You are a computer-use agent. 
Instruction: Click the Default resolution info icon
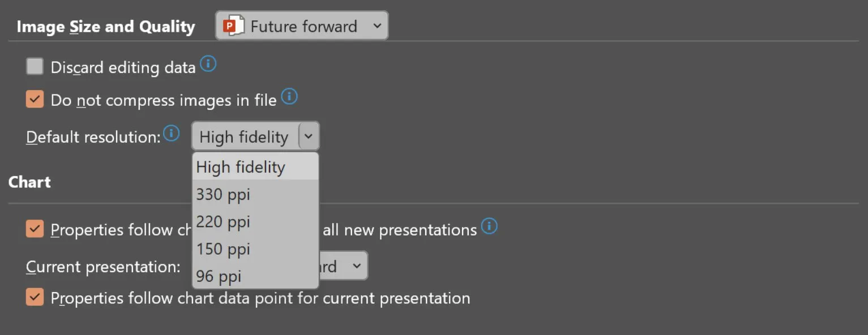click(x=171, y=134)
